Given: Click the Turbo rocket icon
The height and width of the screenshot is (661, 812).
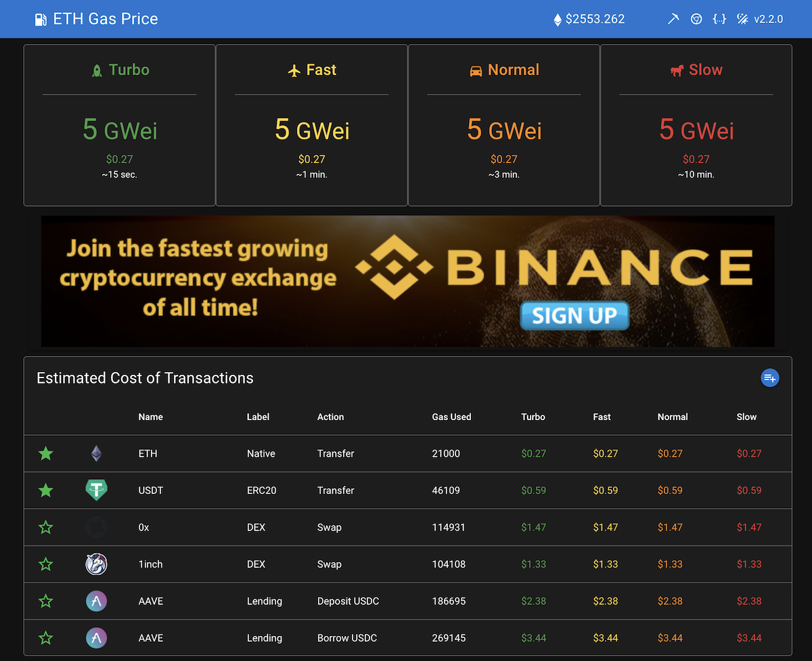Looking at the screenshot, I should tap(97, 70).
